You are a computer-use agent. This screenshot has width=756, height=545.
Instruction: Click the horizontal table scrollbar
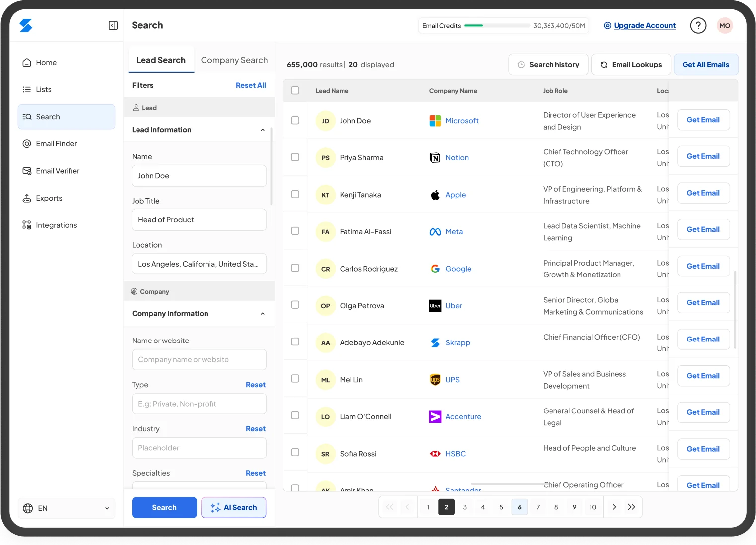pyautogui.click(x=509, y=483)
